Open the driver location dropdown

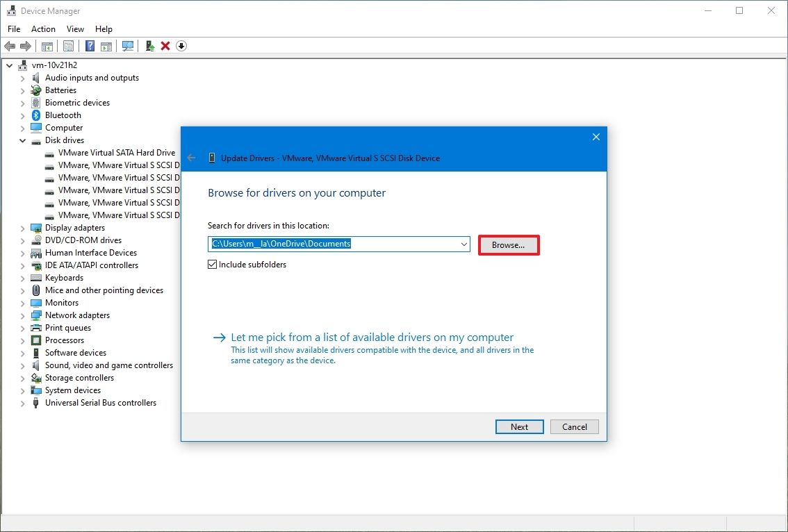(463, 244)
